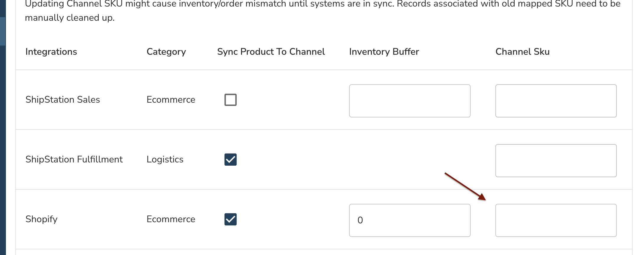Screen dimensions: 644x255
Task: Click the Category column header
Action: point(166,52)
